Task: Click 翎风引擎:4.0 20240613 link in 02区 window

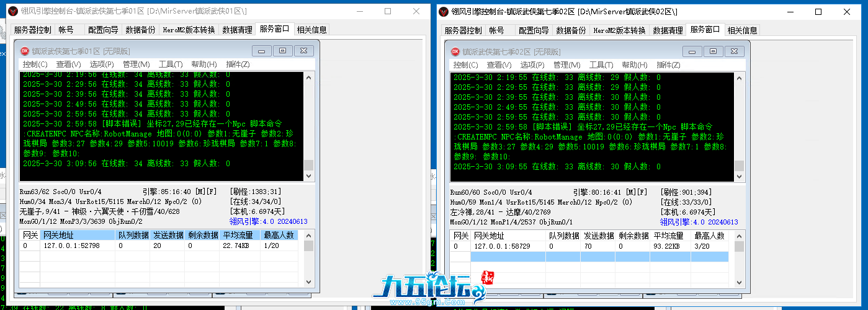Action: pos(699,222)
